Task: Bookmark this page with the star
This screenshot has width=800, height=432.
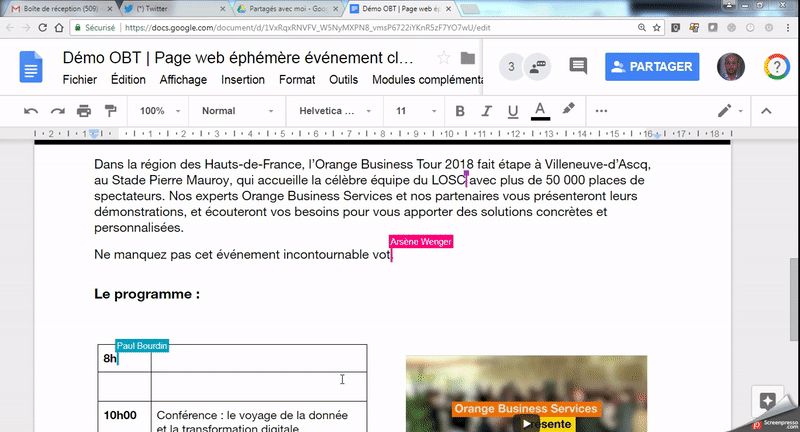Action: point(657,28)
